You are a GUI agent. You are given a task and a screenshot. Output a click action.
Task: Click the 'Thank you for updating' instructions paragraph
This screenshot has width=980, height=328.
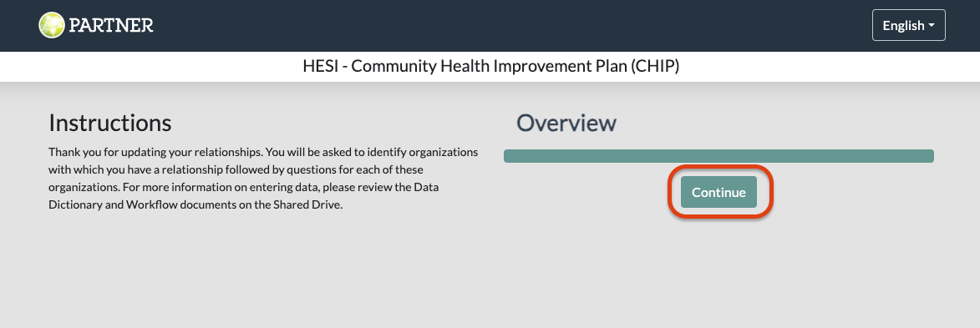pyautogui.click(x=263, y=179)
